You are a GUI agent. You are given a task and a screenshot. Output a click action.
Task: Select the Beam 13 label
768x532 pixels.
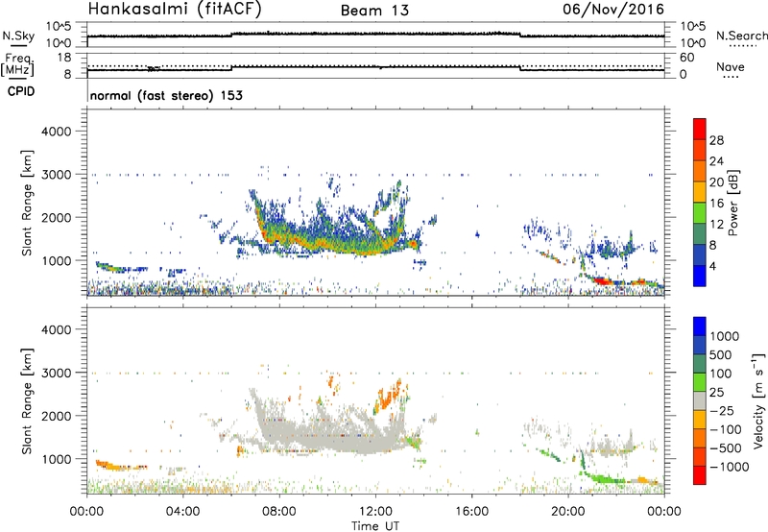click(x=374, y=11)
